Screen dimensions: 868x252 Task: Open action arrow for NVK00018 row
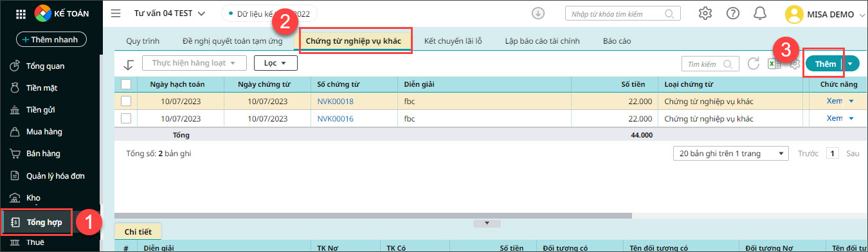(851, 101)
